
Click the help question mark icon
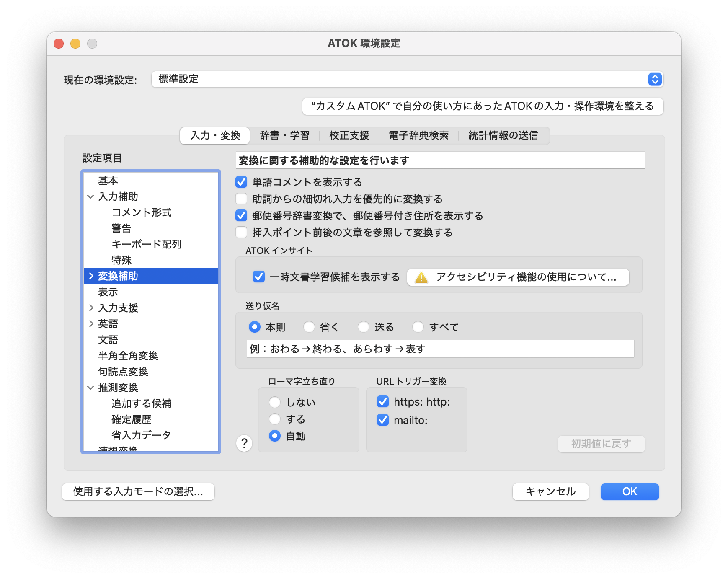(244, 443)
